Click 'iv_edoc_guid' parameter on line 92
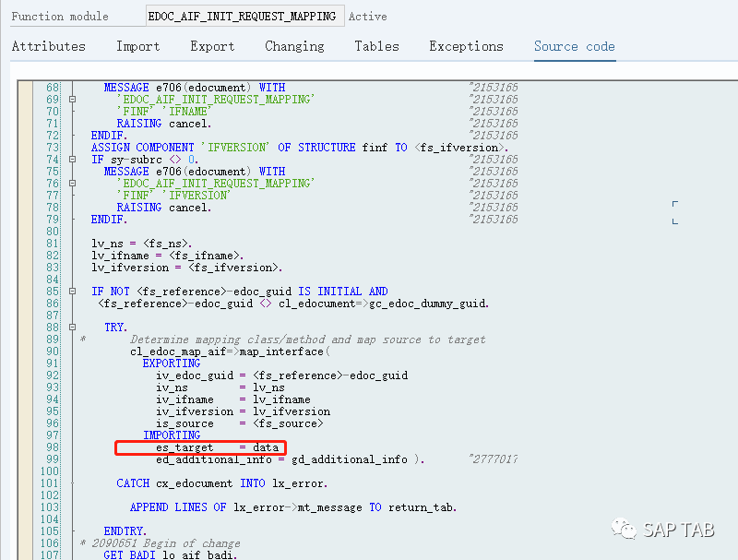 click(195, 375)
